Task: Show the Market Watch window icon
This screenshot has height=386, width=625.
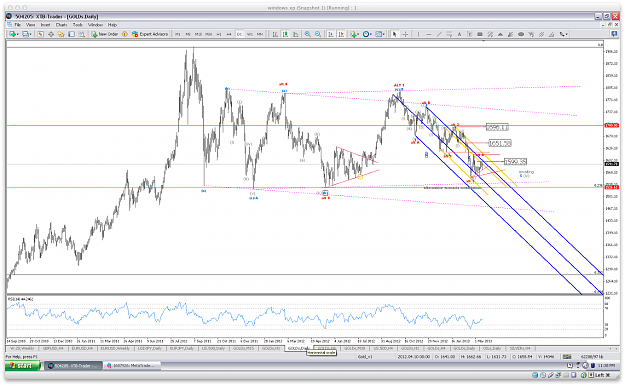Action: click(40, 34)
